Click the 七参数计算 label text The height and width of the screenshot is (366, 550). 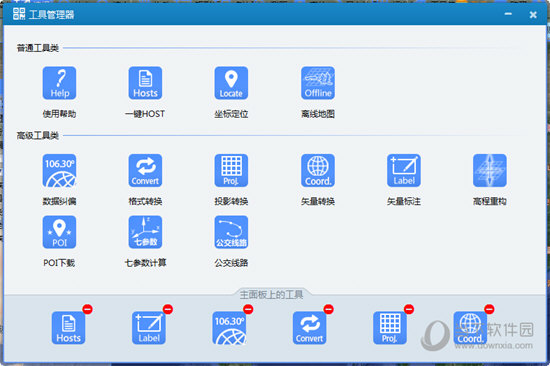[x=146, y=262]
